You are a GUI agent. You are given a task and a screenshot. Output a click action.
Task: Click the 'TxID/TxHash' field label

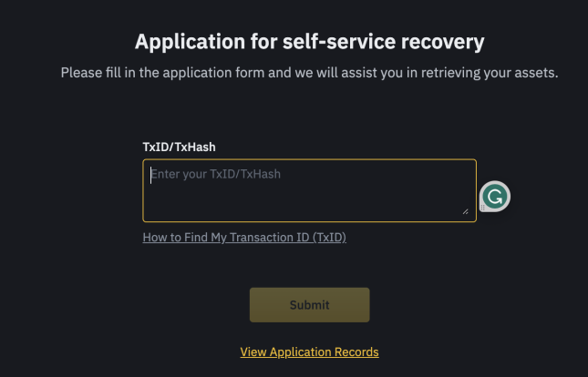[x=179, y=147]
